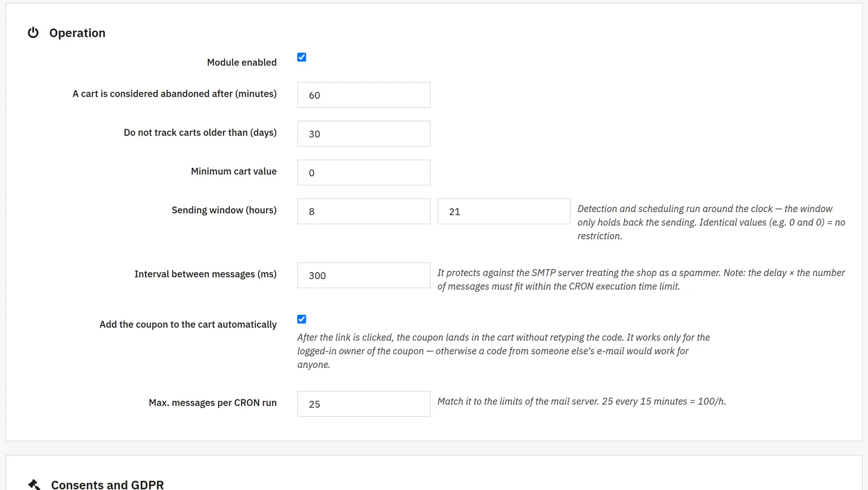Click the Detection and scheduling help text
Image resolution: width=868 pixels, height=490 pixels.
[711, 222]
